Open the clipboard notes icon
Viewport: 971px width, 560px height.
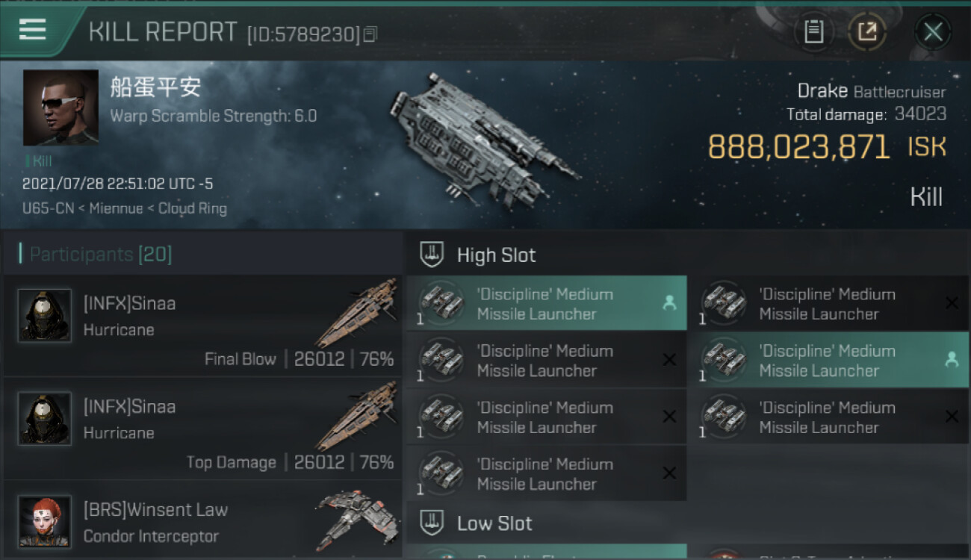(x=813, y=32)
